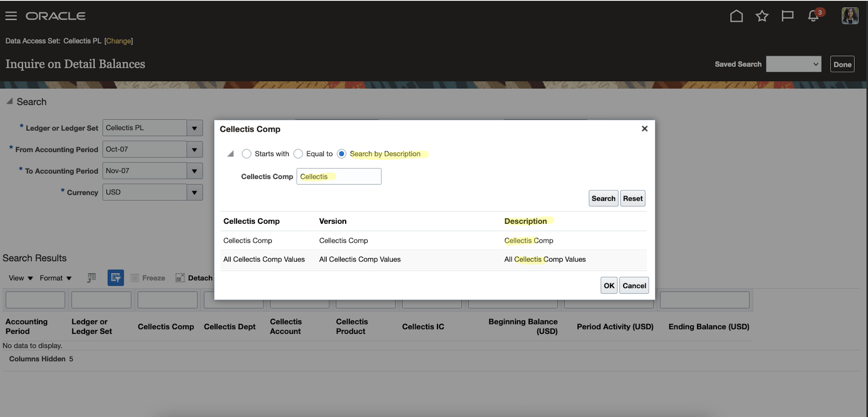Select the Starts with radio button
868x417 pixels.
(x=247, y=154)
